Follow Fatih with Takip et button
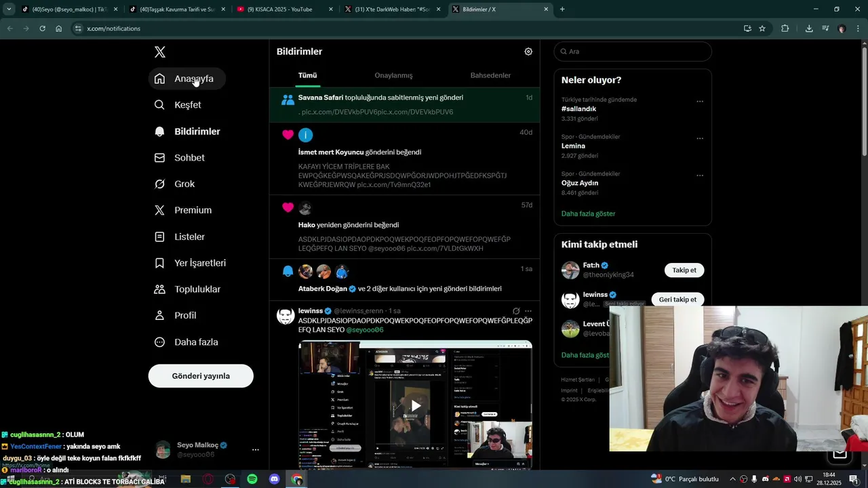The width and height of the screenshot is (868, 488). (684, 270)
